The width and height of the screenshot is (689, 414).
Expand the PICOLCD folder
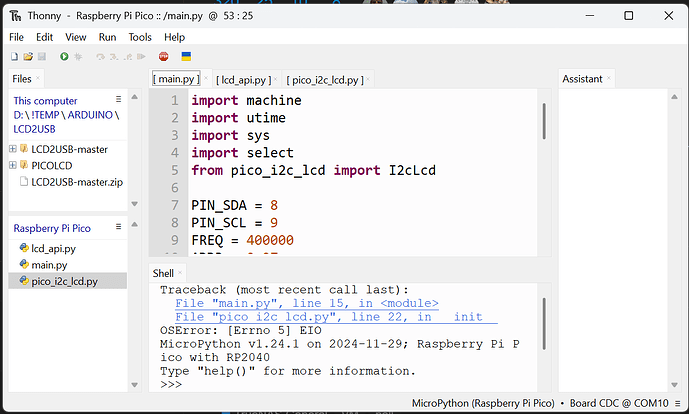[x=13, y=165]
